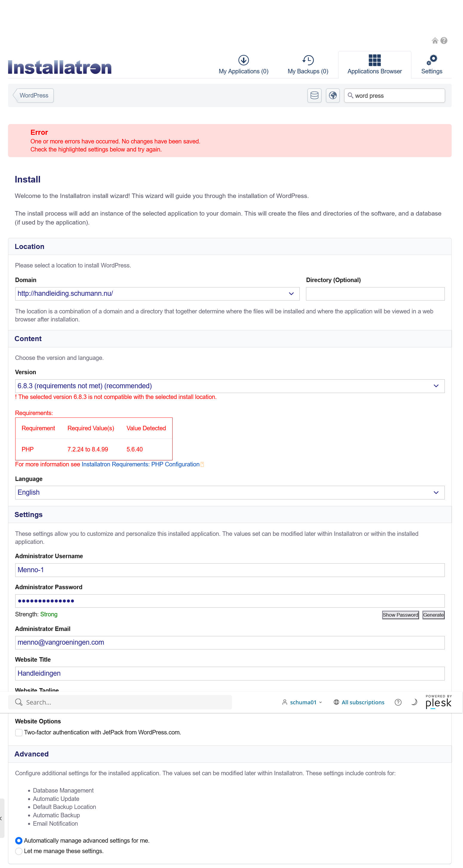Click the Directory (Optional) input field
463x868 pixels.
[375, 294]
